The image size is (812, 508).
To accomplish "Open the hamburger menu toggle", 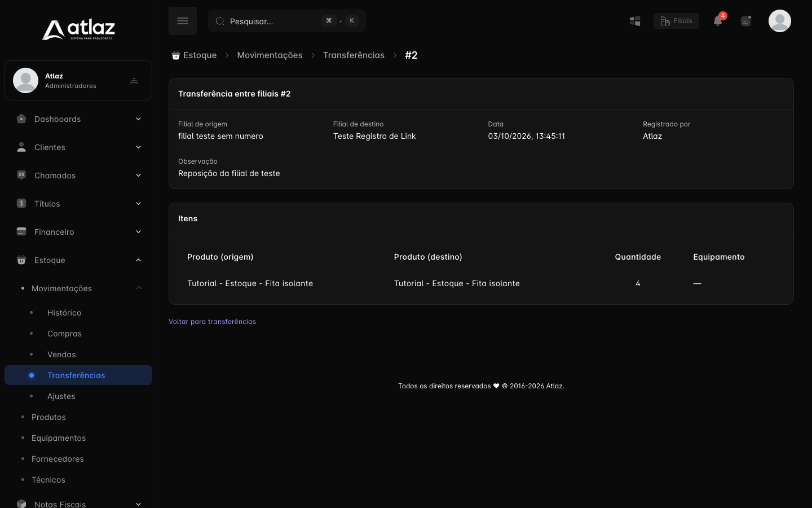I will 182,21.
